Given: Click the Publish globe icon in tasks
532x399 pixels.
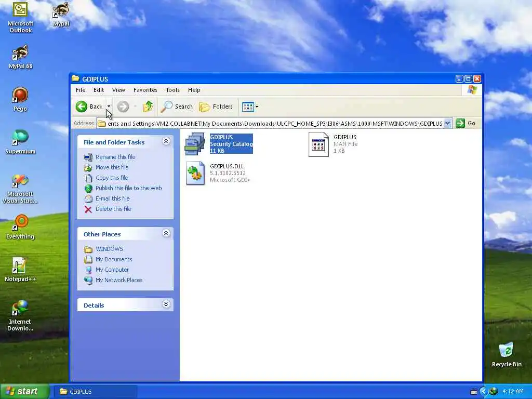Looking at the screenshot, I should coord(88,188).
